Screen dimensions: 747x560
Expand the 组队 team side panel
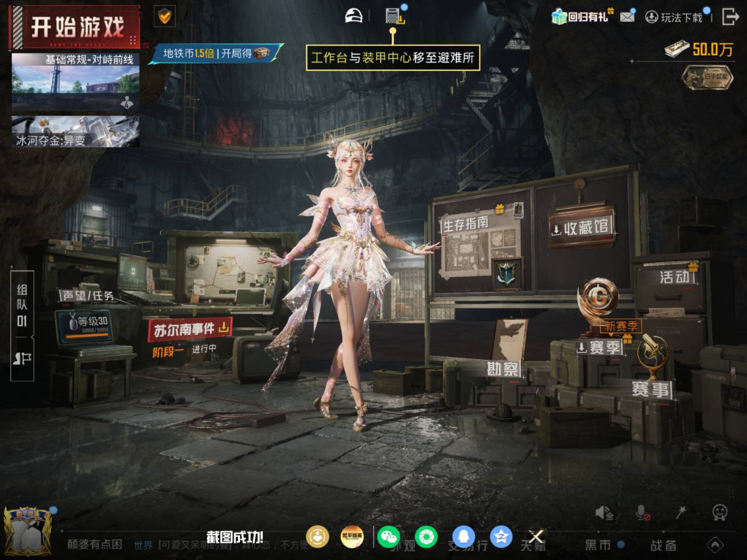click(x=23, y=325)
